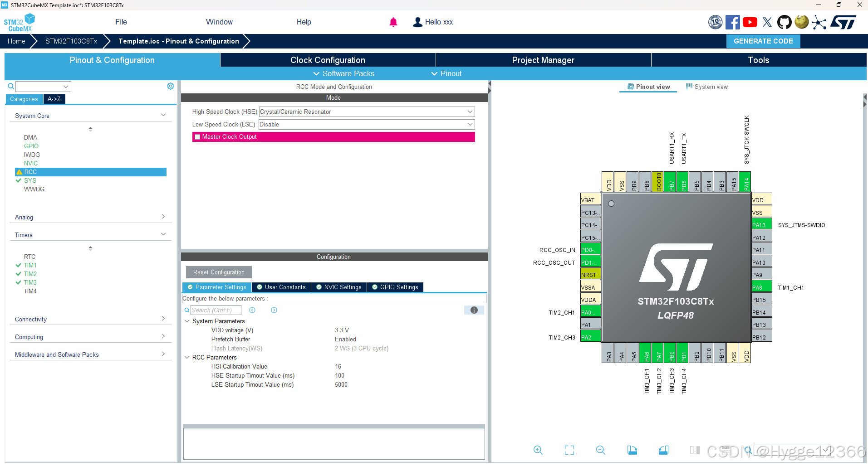The width and height of the screenshot is (868, 466).
Task: Rotate the chip counter-clockwise
Action: click(x=663, y=450)
